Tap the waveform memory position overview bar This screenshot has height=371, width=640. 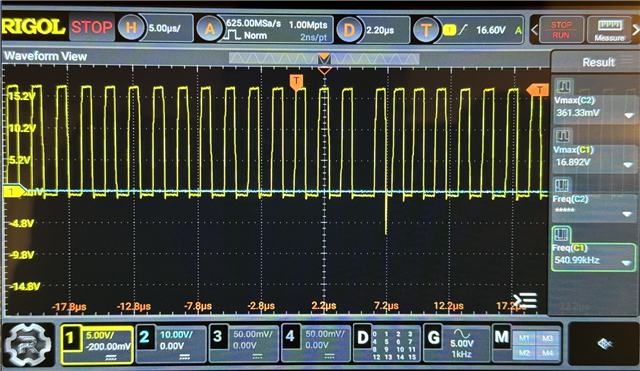click(x=324, y=58)
